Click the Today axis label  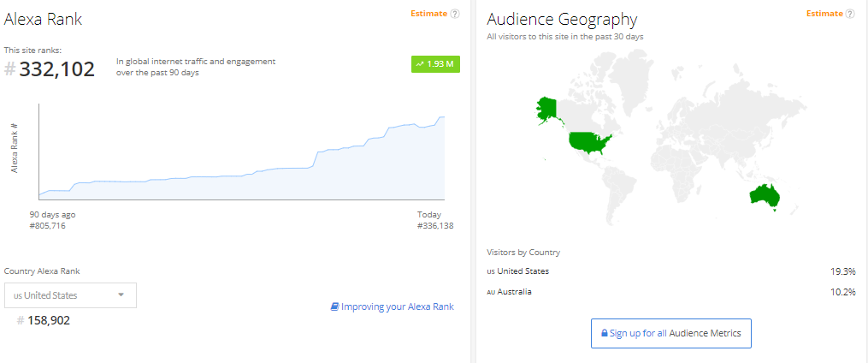pos(429,215)
